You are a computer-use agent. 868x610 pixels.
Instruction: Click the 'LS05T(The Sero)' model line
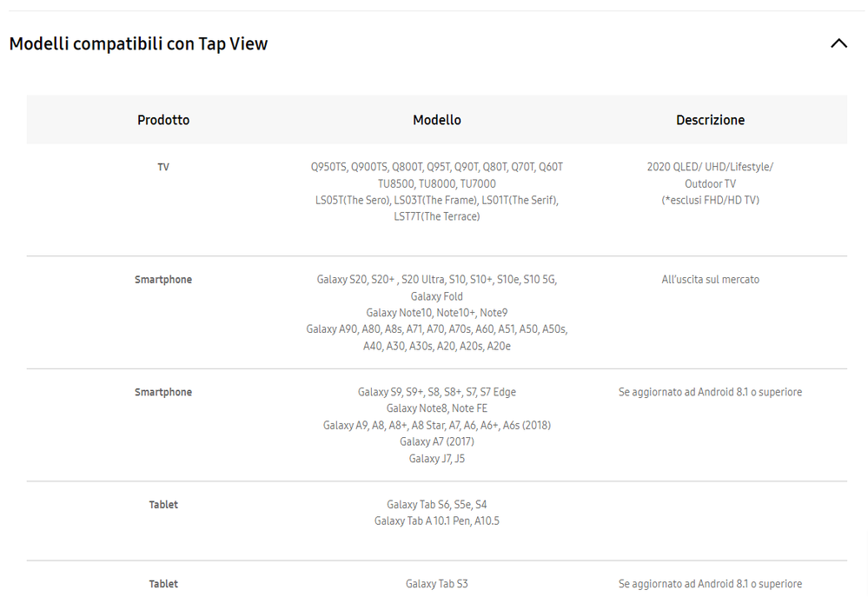tap(437, 201)
